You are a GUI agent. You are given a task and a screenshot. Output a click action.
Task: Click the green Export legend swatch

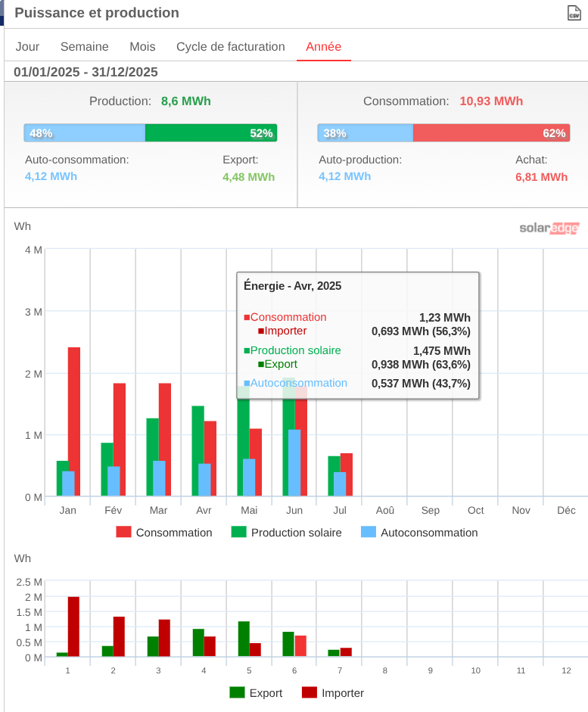pos(237,692)
